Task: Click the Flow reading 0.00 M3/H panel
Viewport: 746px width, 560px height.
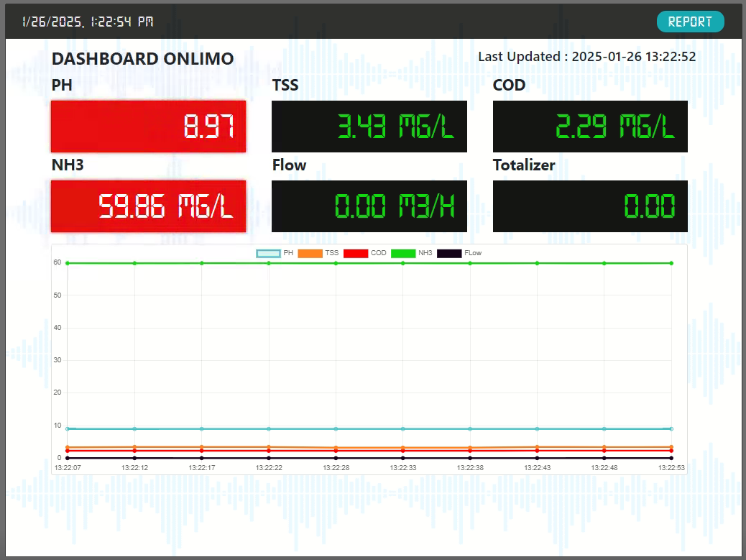Action: [369, 206]
